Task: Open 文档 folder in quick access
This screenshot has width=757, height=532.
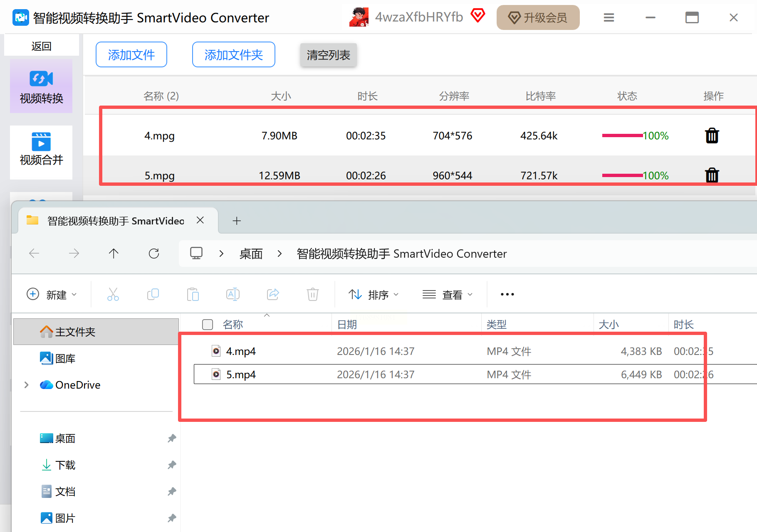Action: tap(58, 491)
